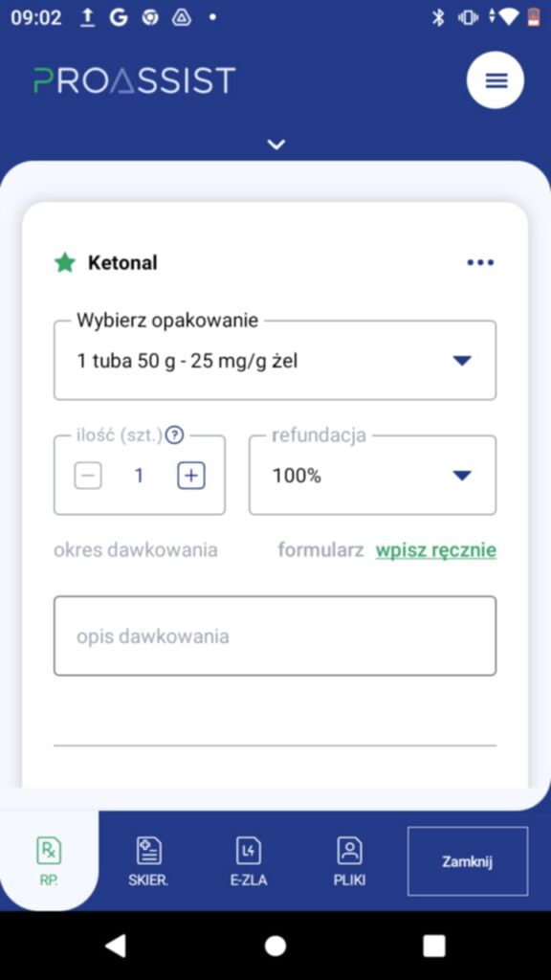The image size is (551, 980).
Task: Toggle the green favorite star for Ketonal
Action: tap(65, 262)
